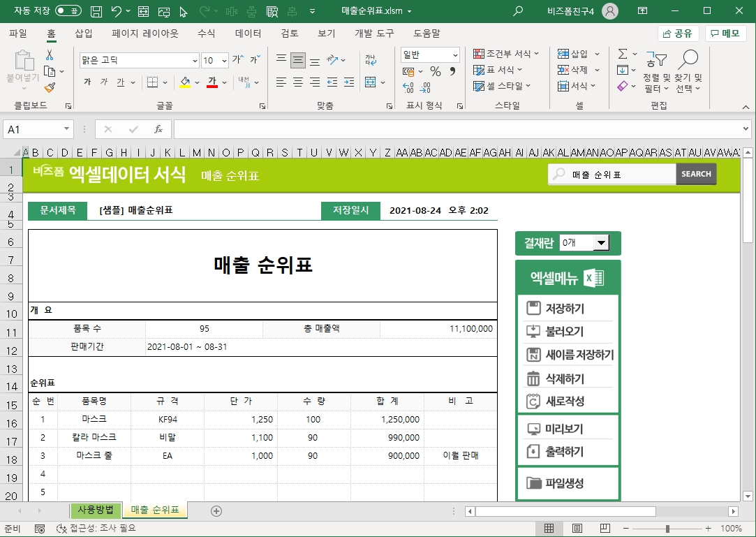756x537 pixels.
Task: Click the format painter brush icon
Action: (50, 88)
